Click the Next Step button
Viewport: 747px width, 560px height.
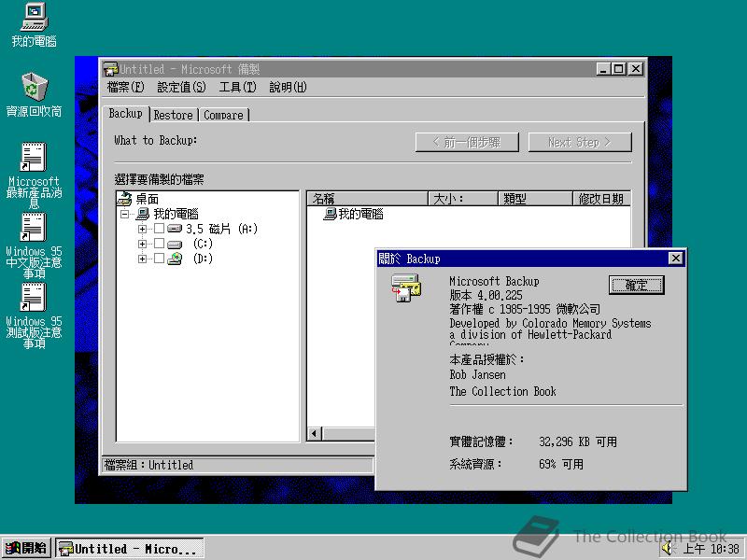pos(580,143)
